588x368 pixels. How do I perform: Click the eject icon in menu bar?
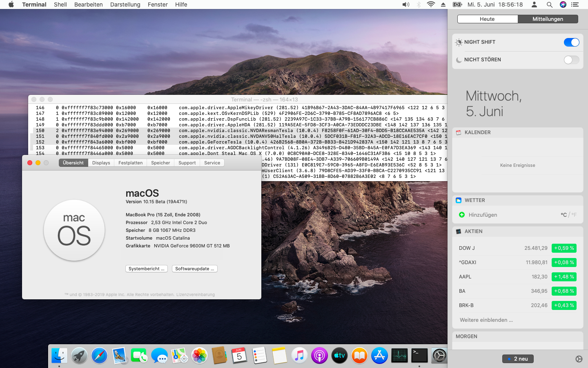[443, 4]
